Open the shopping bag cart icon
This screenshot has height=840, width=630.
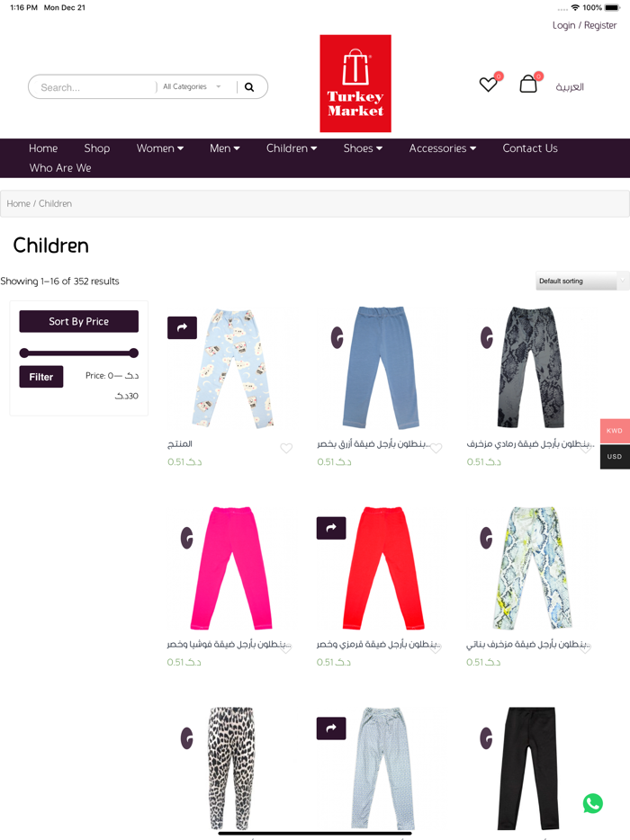pyautogui.click(x=528, y=84)
